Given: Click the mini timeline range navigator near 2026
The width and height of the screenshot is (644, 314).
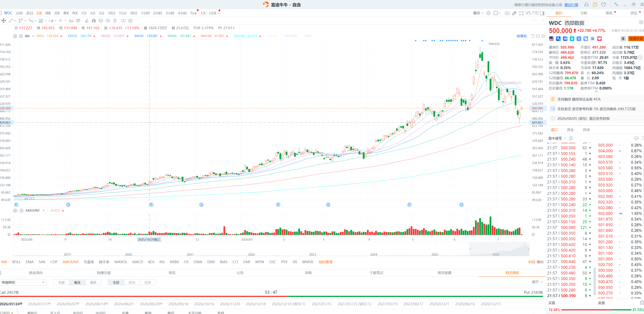Looking at the screenshot, I should 499,249.
